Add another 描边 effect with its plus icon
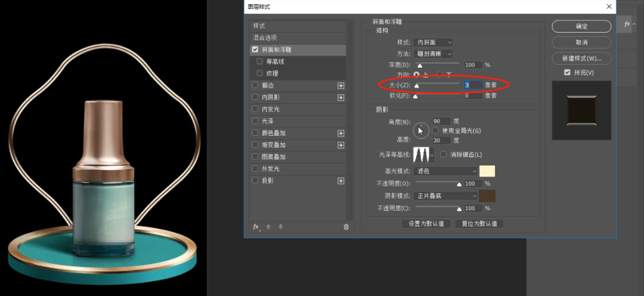 341,85
